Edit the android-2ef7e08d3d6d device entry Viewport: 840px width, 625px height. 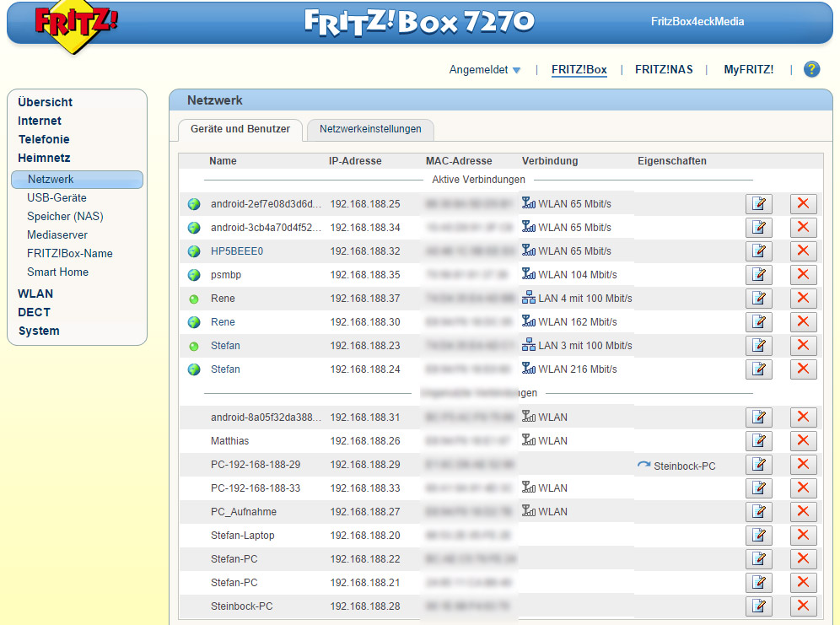tap(758, 203)
